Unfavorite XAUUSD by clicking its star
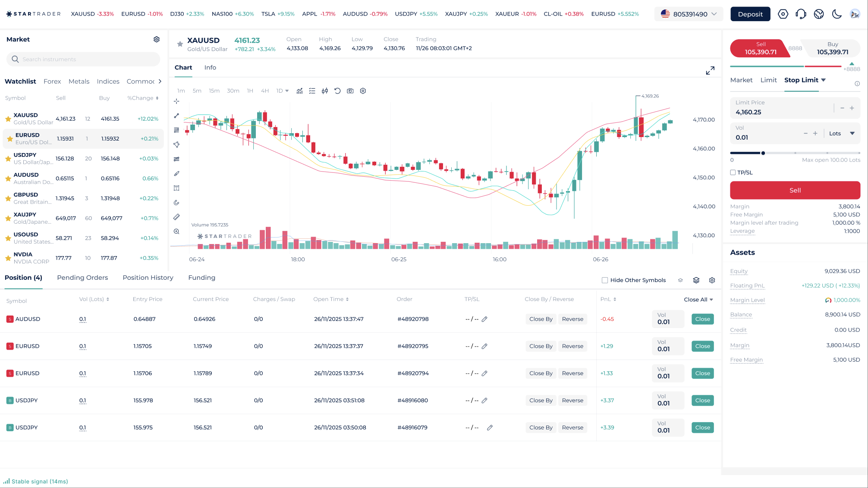Viewport: 868px width, 488px height. click(x=7, y=119)
